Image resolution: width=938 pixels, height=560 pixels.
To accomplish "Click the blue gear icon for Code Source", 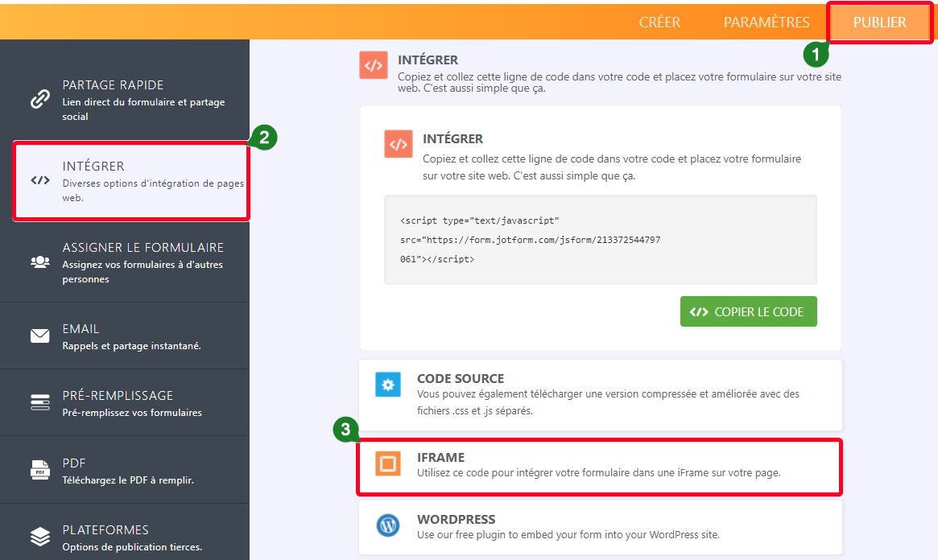I will 387,385.
